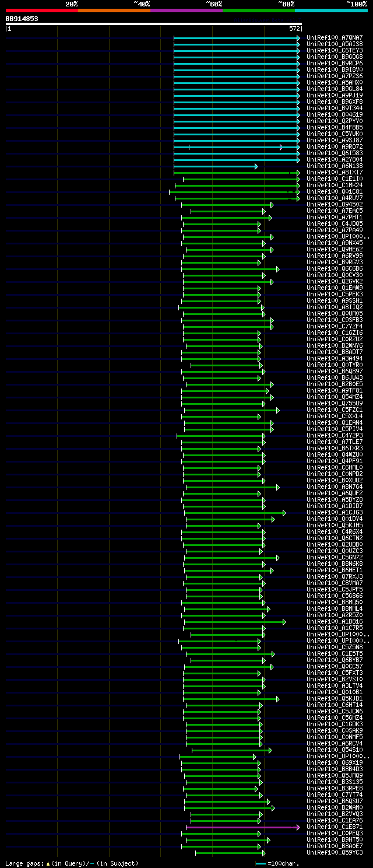Select label UniRef100_C9SFB3
The height and width of the screenshot is (868, 373).
click(335, 320)
